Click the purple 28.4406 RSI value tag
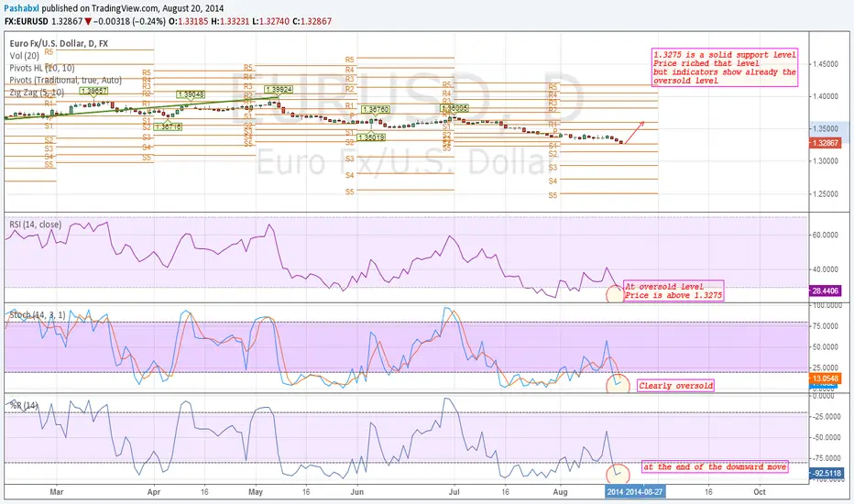854x504 pixels. (x=825, y=291)
